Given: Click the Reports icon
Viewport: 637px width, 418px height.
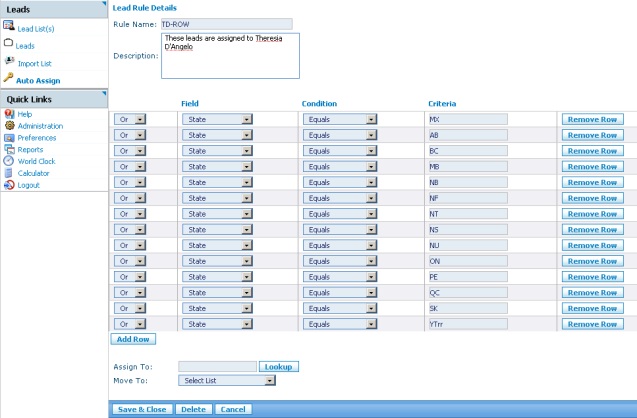Looking at the screenshot, I should tap(9, 149).
